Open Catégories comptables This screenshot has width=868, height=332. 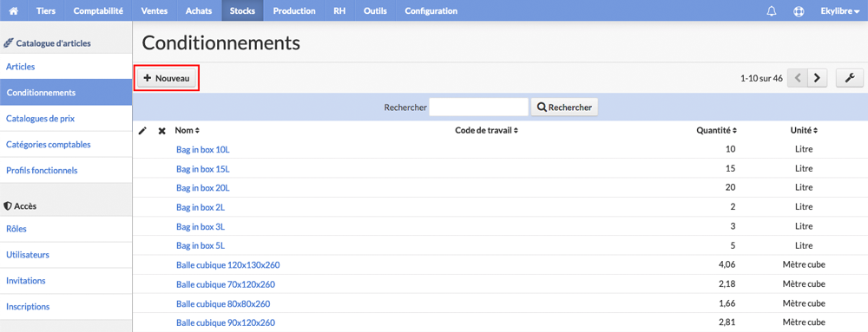coord(66,144)
